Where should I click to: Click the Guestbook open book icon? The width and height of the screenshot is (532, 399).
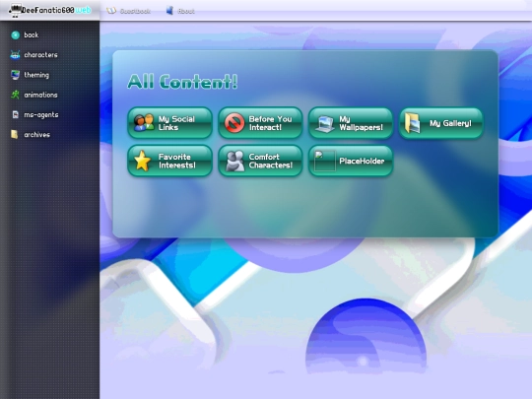coord(111,11)
